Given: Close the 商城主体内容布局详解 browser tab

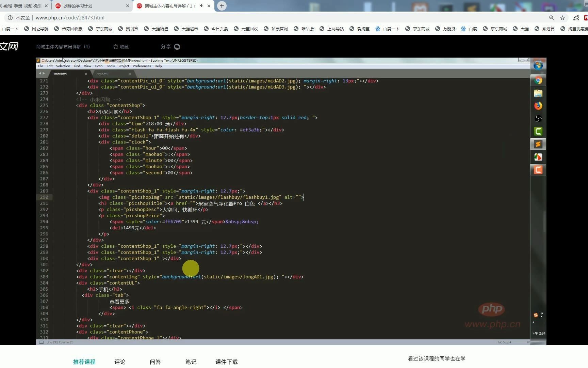Looking at the screenshot, I should (209, 6).
